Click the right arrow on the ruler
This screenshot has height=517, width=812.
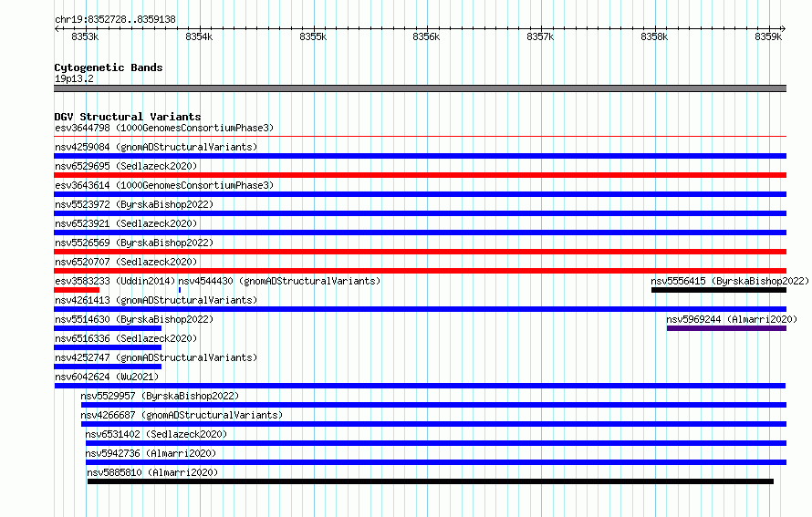[x=783, y=29]
